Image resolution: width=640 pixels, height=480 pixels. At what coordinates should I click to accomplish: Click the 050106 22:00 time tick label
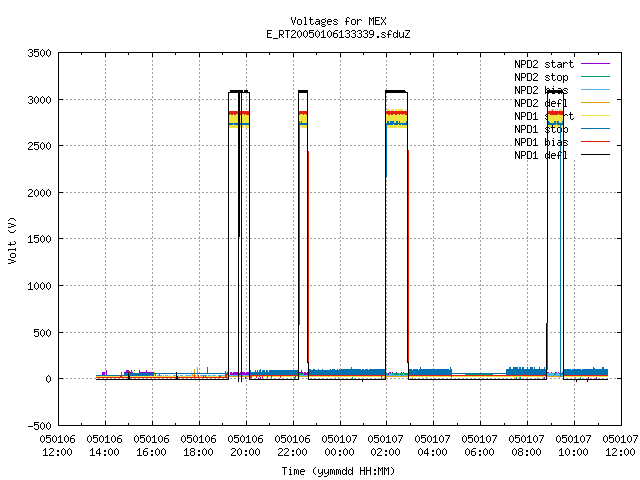point(292,446)
